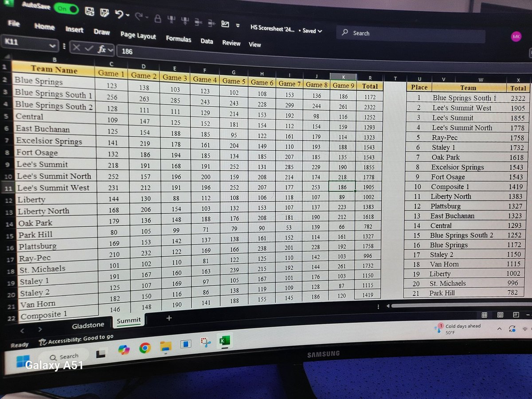Click the Redo arrow icon
The width and height of the screenshot is (532, 399).
138,18
